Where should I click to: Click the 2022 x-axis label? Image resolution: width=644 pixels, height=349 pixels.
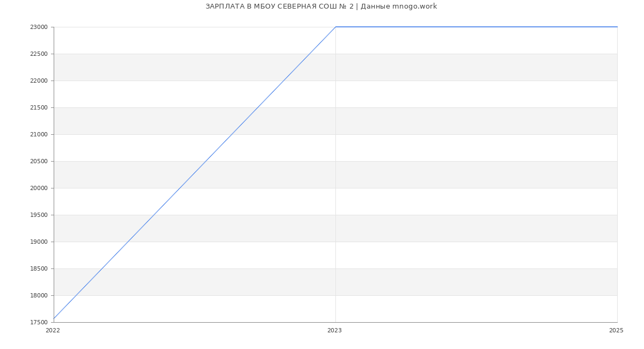(53, 331)
